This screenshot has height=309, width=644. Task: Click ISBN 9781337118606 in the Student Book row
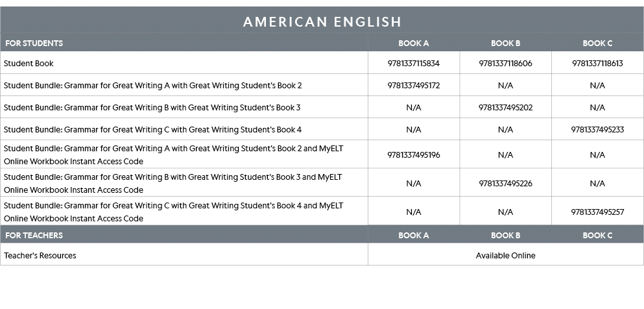pyautogui.click(x=505, y=64)
